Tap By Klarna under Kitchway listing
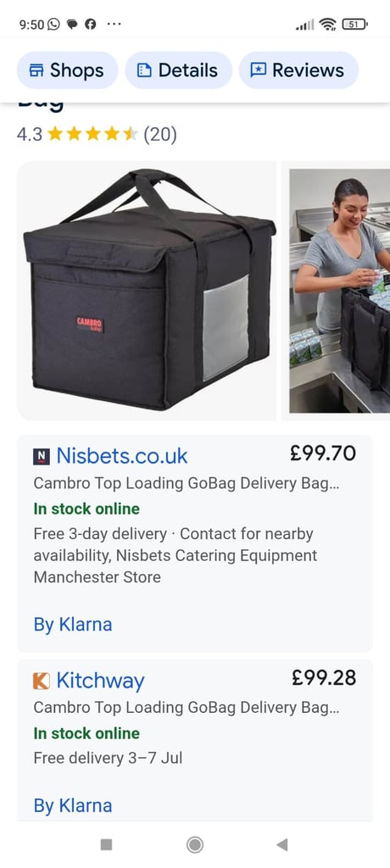This screenshot has height=868, width=390. click(73, 805)
